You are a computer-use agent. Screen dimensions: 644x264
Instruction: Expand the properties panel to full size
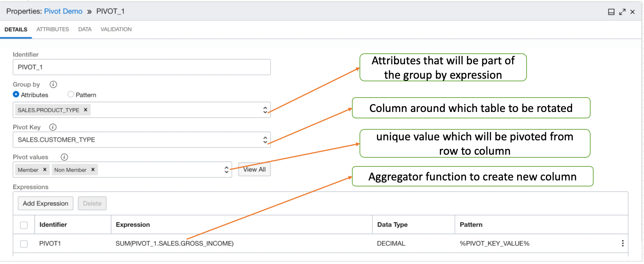(622, 12)
